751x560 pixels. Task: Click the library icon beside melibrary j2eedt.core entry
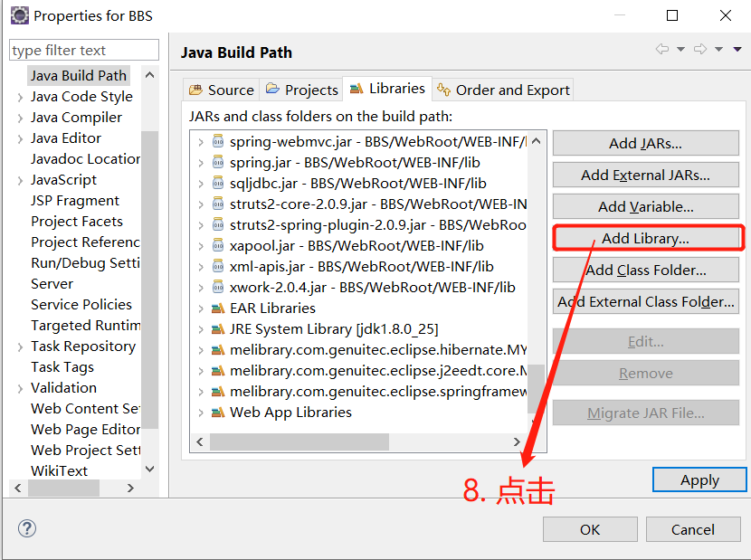[x=218, y=371]
